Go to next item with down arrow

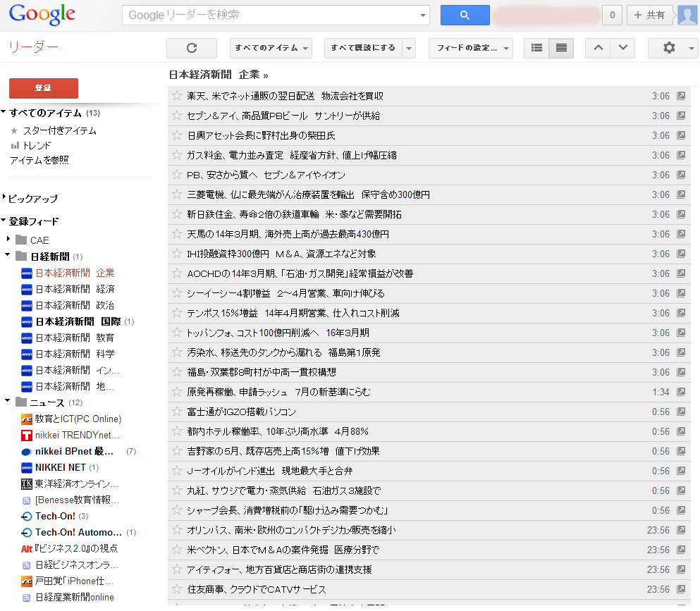click(622, 48)
